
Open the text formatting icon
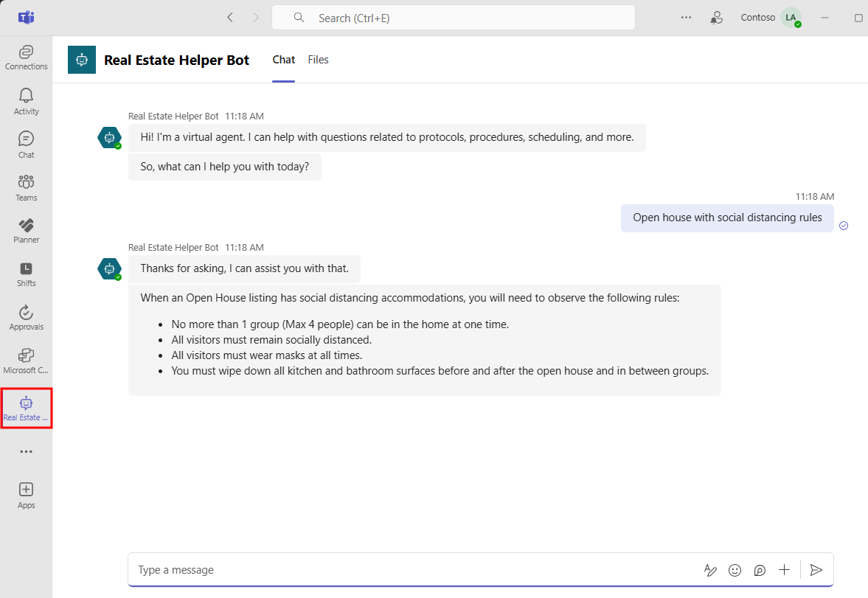710,570
